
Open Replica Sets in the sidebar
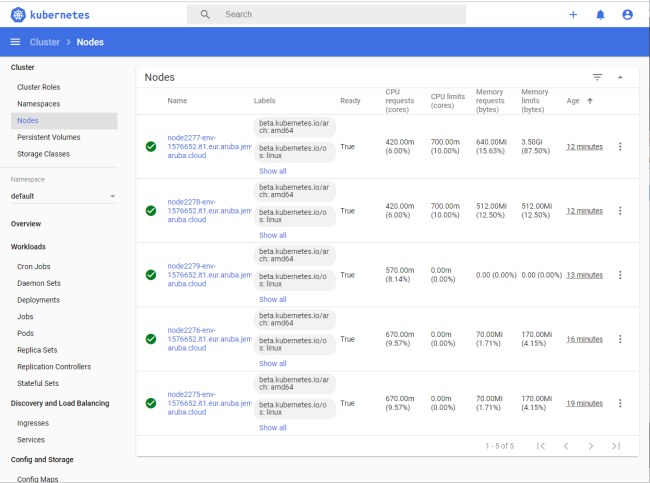click(37, 350)
